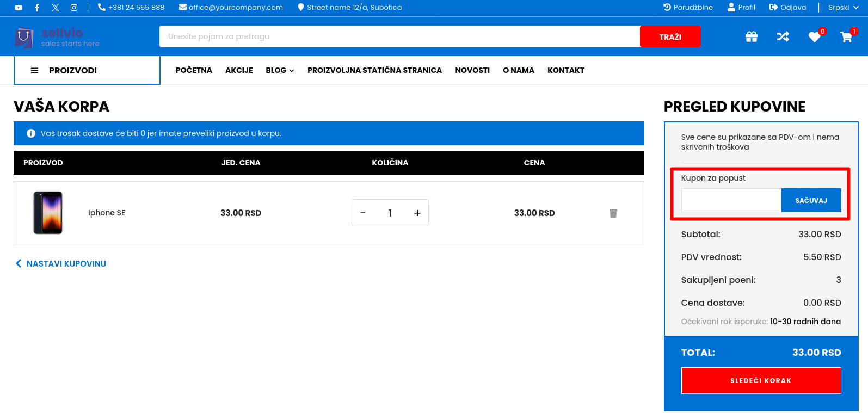868x413 pixels.
Task: Click the red TRAŽI search button
Action: [x=670, y=37]
